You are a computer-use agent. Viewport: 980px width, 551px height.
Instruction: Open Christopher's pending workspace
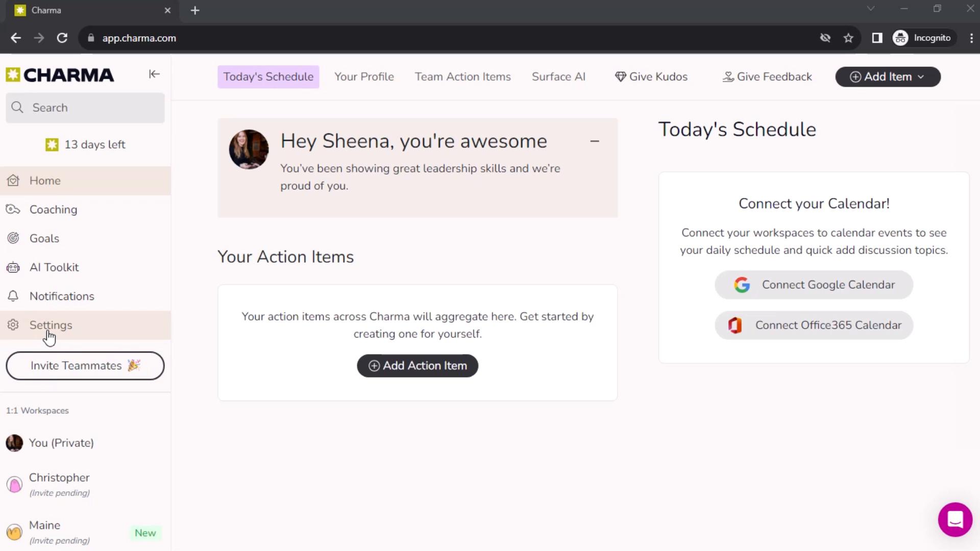pos(59,483)
